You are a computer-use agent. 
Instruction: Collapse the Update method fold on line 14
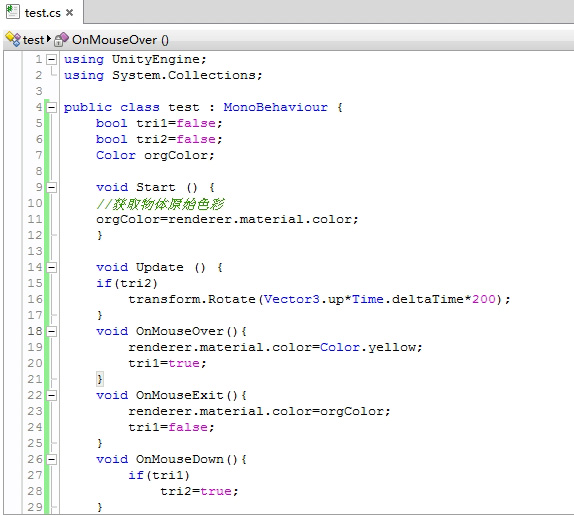(x=52, y=268)
